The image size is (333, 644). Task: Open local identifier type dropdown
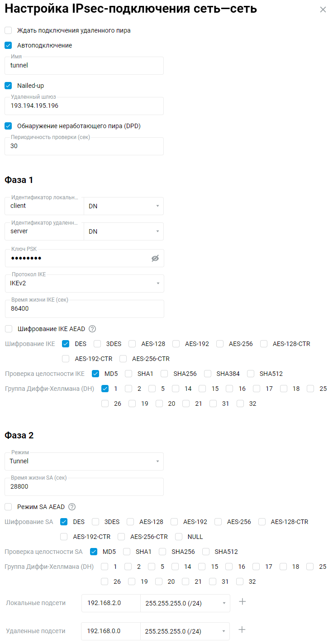click(124, 206)
